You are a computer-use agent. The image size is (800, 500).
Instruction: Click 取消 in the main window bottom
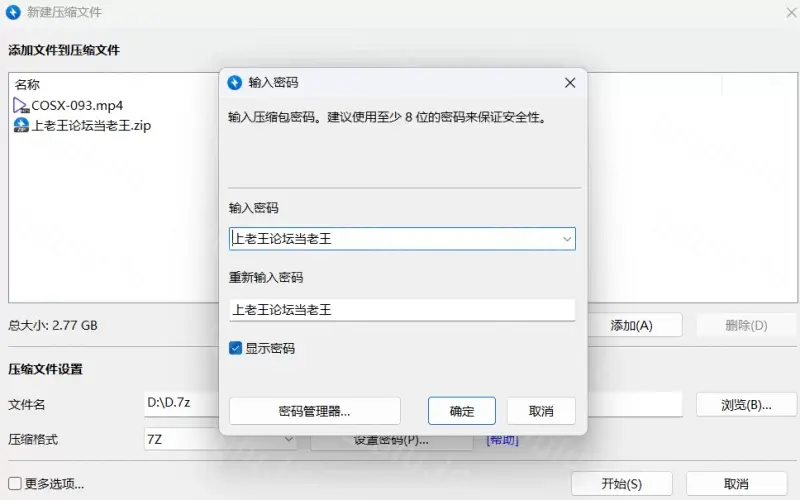point(736,484)
